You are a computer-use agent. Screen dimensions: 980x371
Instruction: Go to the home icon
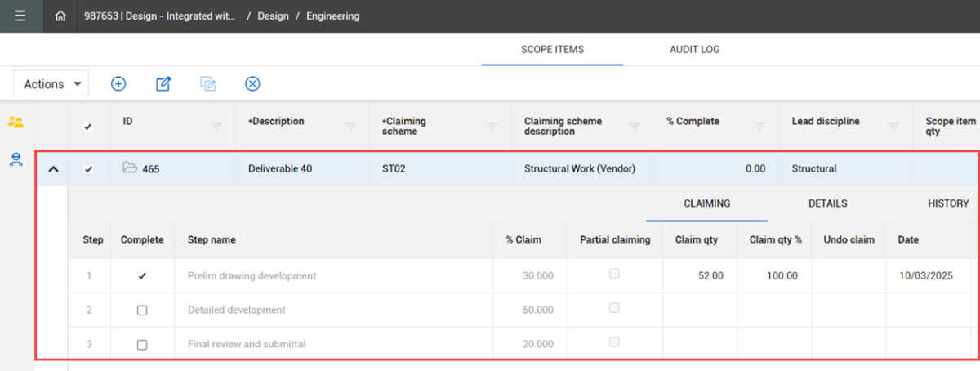click(60, 16)
